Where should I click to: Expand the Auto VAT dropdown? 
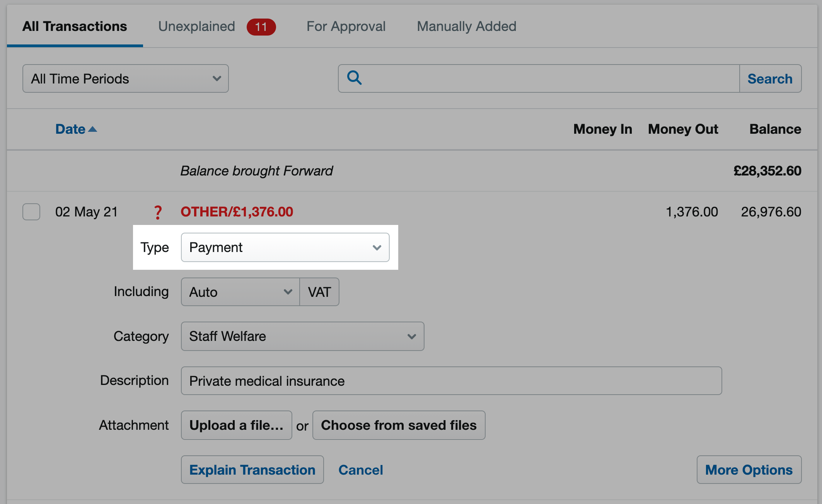point(240,292)
